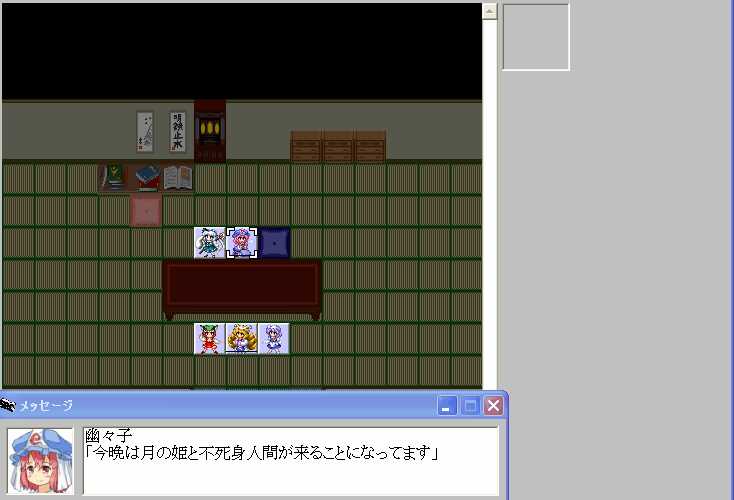Viewport: 734px width, 500px height.
Task: Select the purple-haired unit at the row's right end
Action: click(x=273, y=338)
